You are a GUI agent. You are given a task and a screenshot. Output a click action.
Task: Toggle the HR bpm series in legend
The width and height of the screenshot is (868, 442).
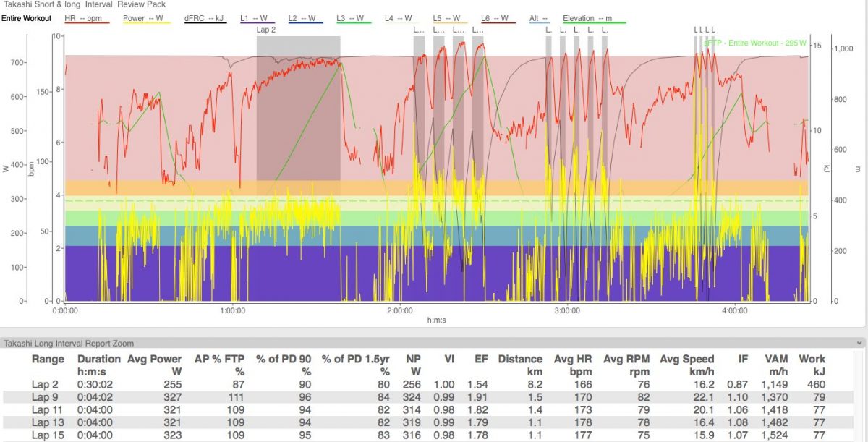[x=86, y=17]
